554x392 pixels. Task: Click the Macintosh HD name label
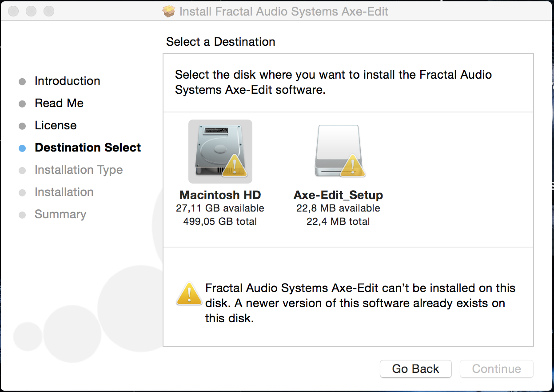click(220, 195)
